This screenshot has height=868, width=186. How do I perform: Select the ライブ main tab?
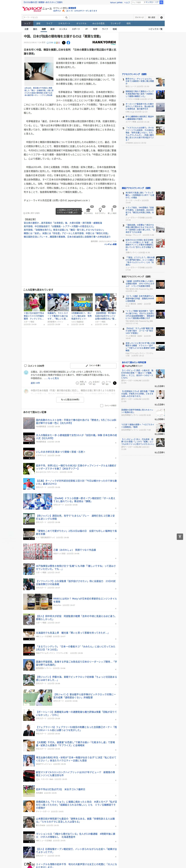click(49, 24)
